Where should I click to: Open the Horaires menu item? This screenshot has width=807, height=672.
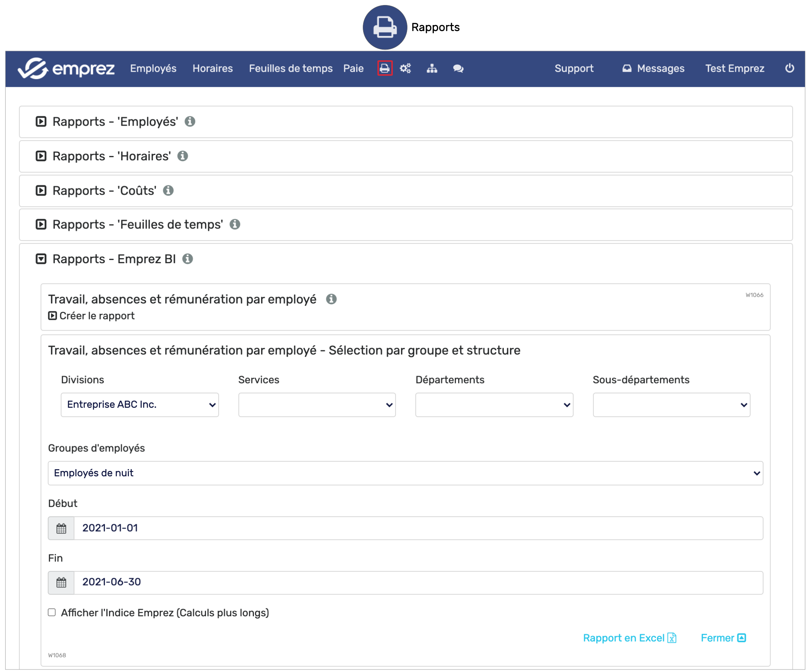pos(212,69)
